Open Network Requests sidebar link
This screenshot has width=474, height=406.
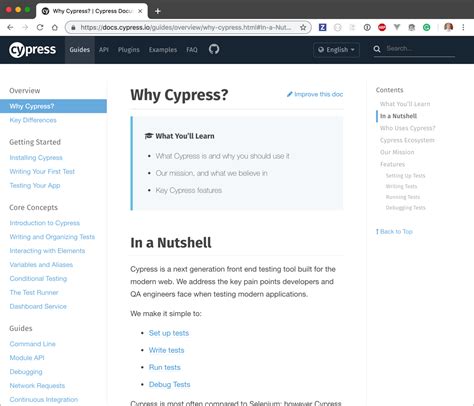pos(37,386)
